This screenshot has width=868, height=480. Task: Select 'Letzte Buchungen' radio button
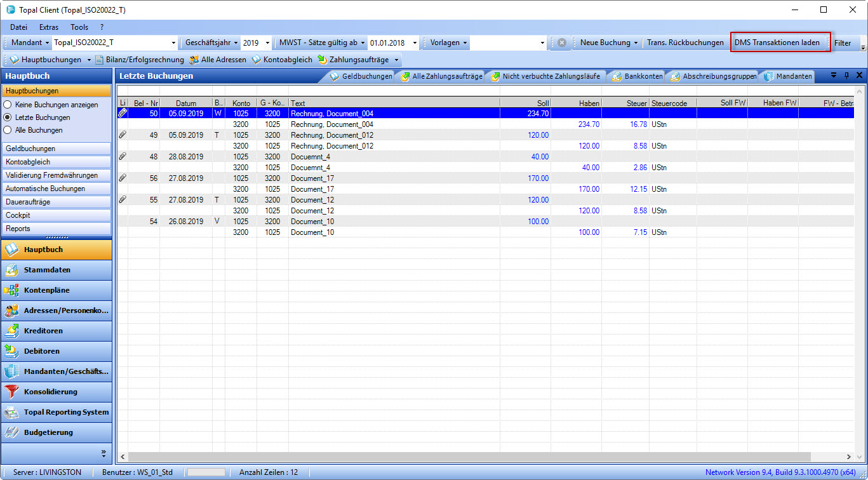pyautogui.click(x=8, y=117)
